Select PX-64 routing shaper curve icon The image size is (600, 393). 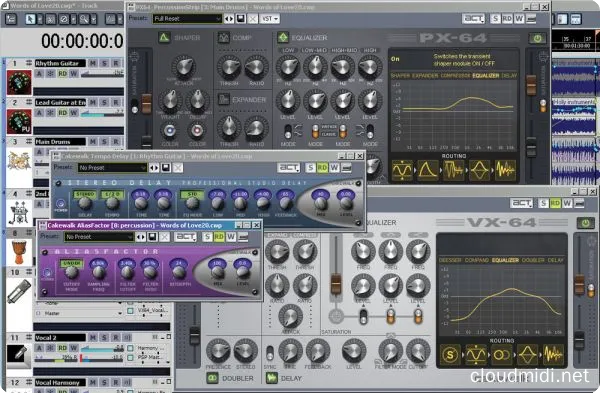pos(428,170)
